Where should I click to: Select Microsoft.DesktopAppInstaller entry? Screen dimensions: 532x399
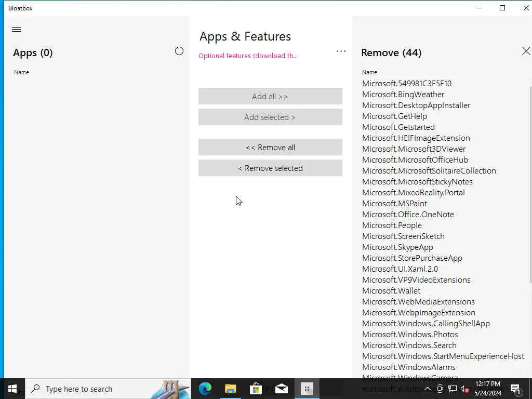click(x=416, y=105)
